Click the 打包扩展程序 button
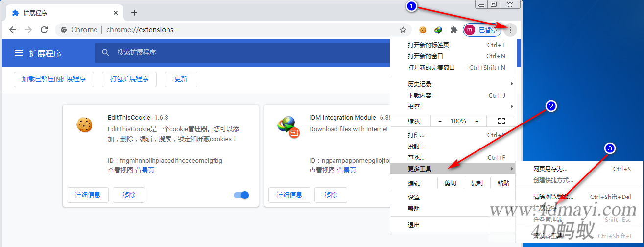The height and width of the screenshot is (247, 644). click(129, 79)
